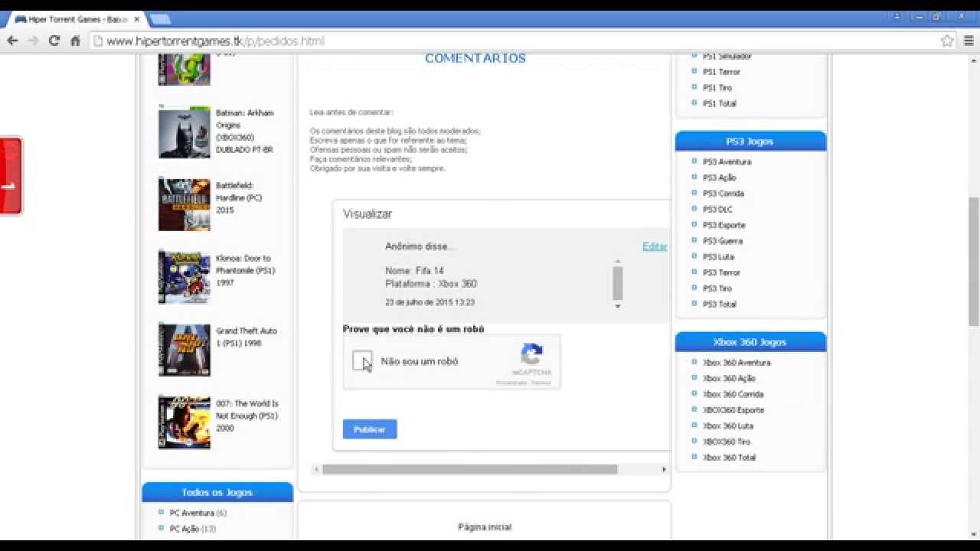This screenshot has height=551, width=980.
Task: Open Grand Theft Auto 1 (PS1) title link
Action: click(x=247, y=337)
